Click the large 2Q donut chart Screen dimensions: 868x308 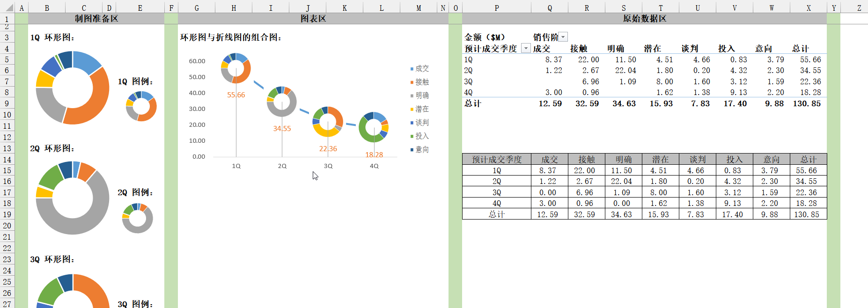tap(73, 198)
